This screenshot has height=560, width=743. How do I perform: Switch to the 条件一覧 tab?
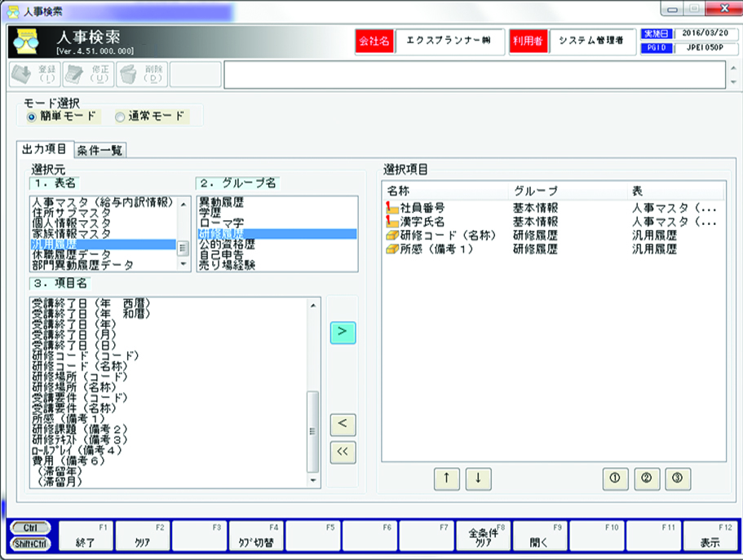(x=100, y=149)
